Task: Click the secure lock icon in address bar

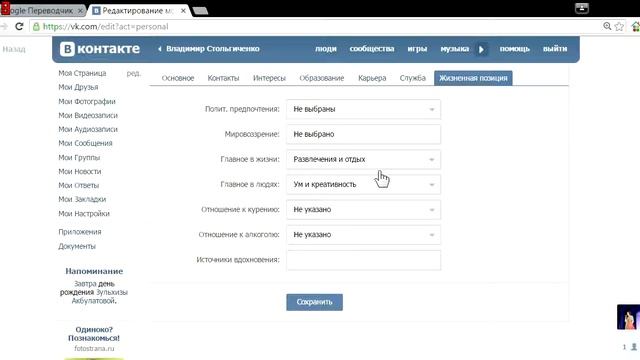Action: [x=36, y=27]
